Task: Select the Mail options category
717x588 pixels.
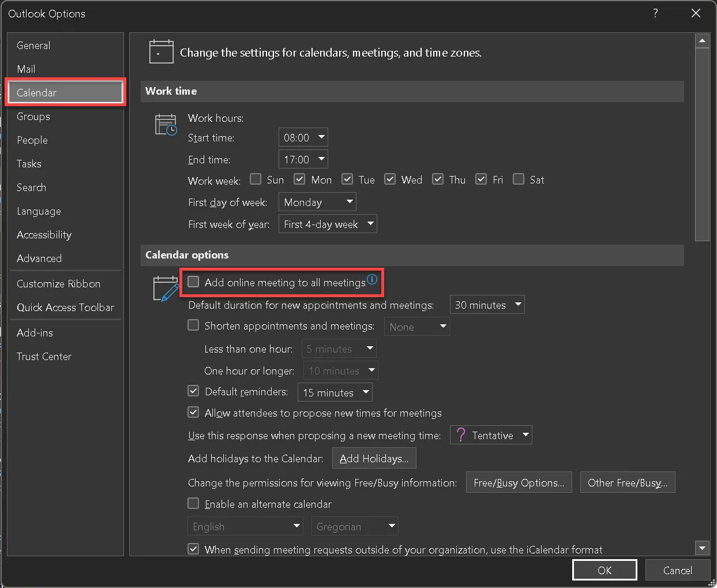Action: [65, 69]
